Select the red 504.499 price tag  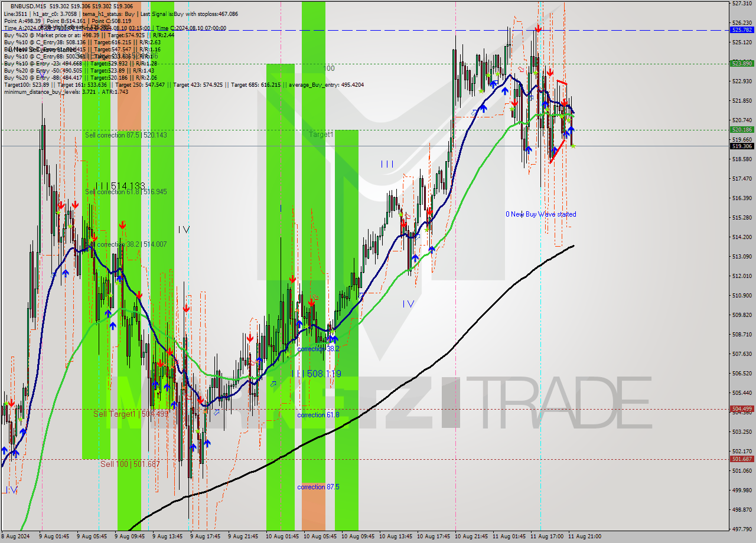pyautogui.click(x=742, y=408)
